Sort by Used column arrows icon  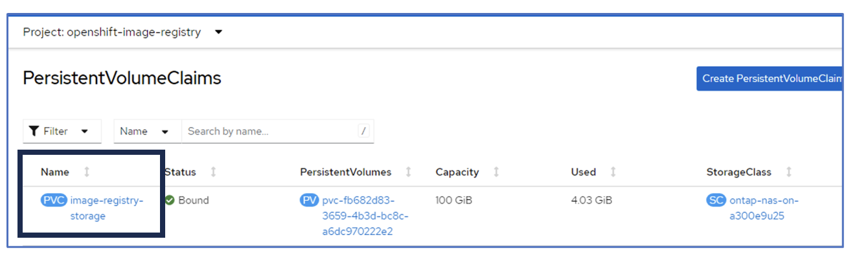point(613,172)
